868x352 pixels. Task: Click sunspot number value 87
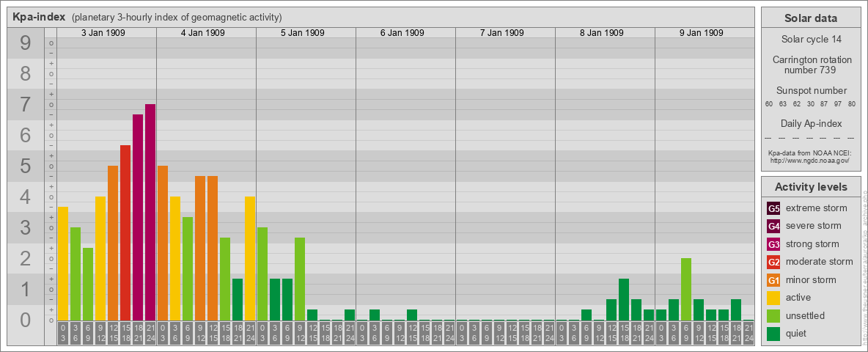824,104
